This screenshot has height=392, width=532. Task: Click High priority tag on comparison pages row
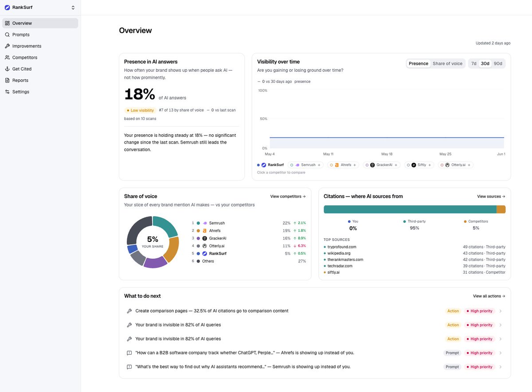[479, 311]
